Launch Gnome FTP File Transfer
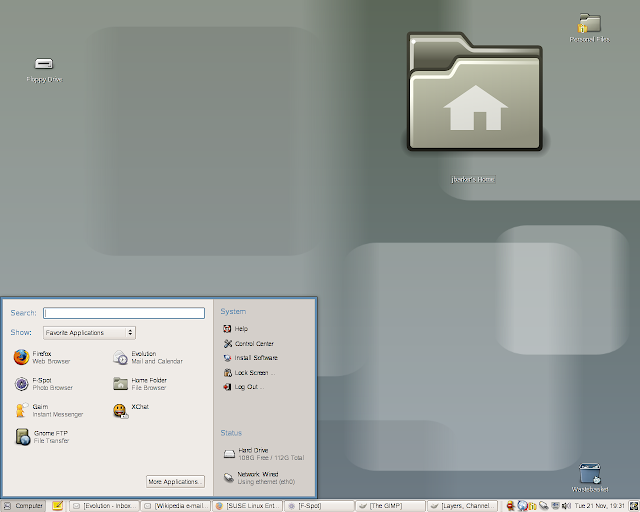This screenshot has width=640, height=512. point(42,437)
